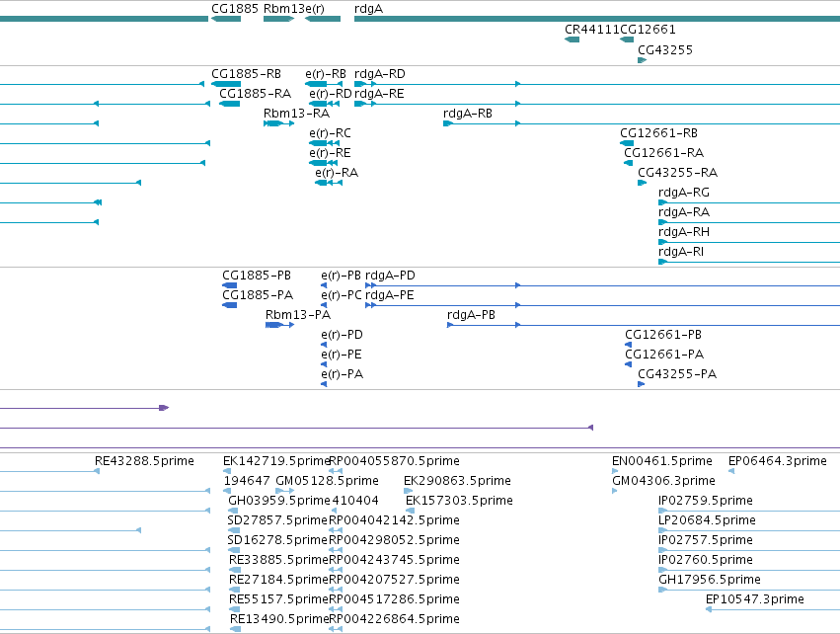Open the CG43255 gene label
Viewport: 840px width, 634px height.
coord(665,50)
